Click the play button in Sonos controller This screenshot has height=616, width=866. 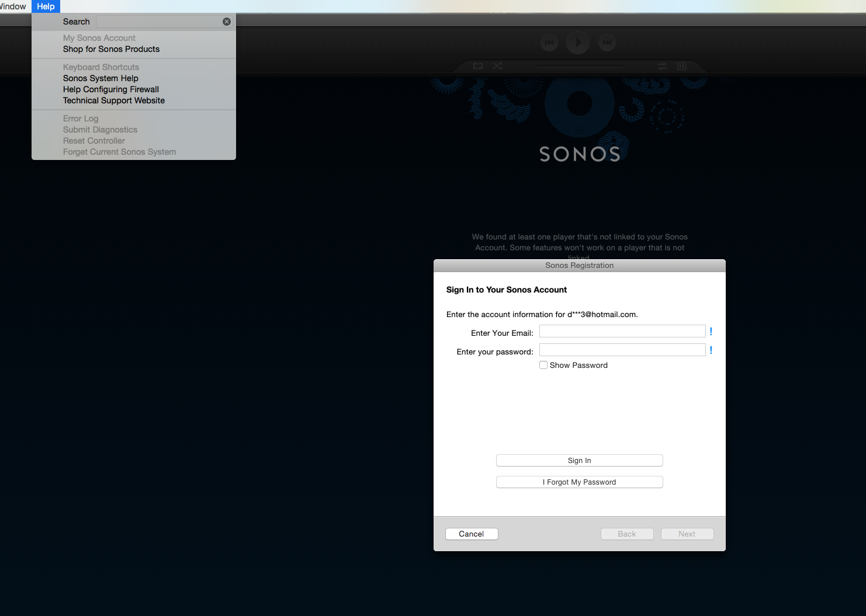[x=578, y=43]
